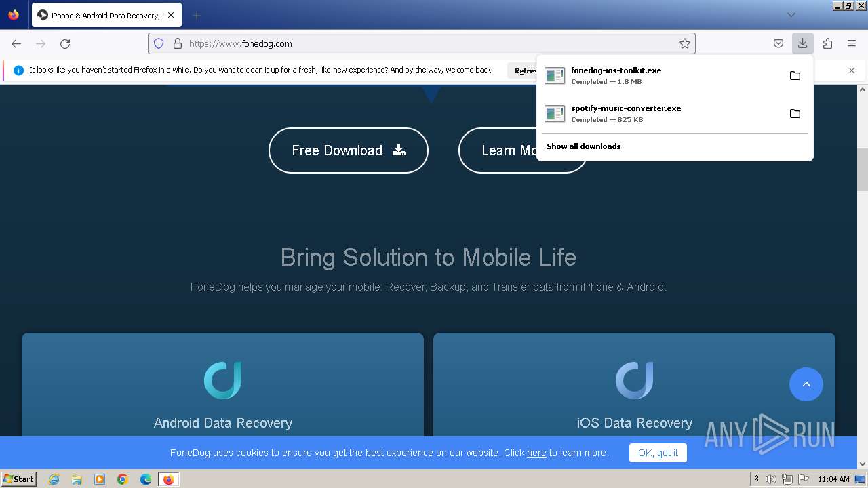Click the page vertical scrollbar thumb
868x488 pixels.
pos(863,169)
